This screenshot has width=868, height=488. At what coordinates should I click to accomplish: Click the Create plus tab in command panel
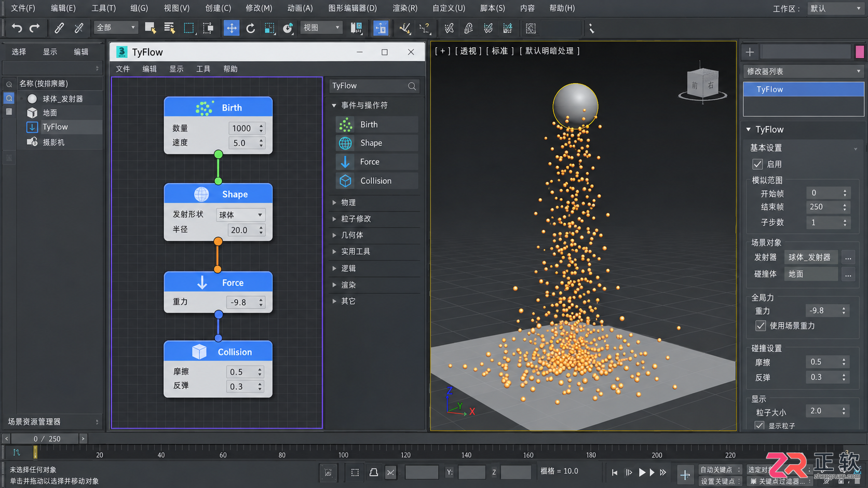tap(750, 52)
